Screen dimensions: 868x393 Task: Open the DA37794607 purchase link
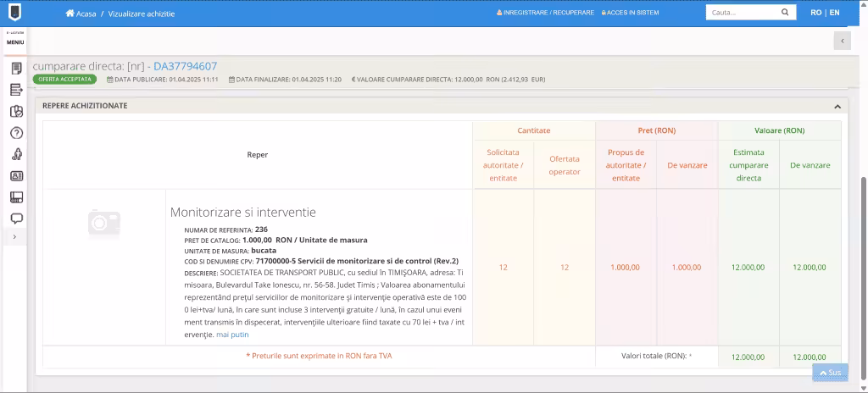coord(186,66)
